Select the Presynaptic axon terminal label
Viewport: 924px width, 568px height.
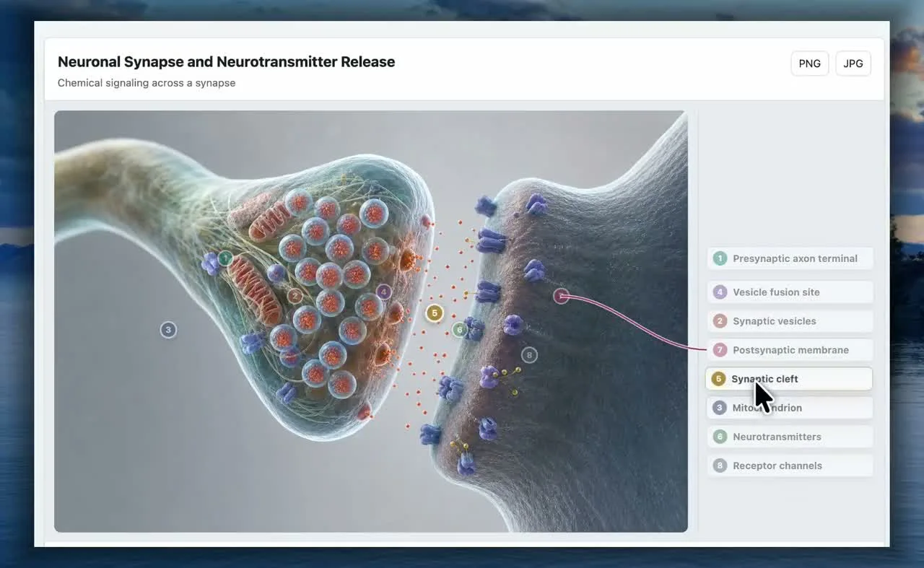coord(790,258)
